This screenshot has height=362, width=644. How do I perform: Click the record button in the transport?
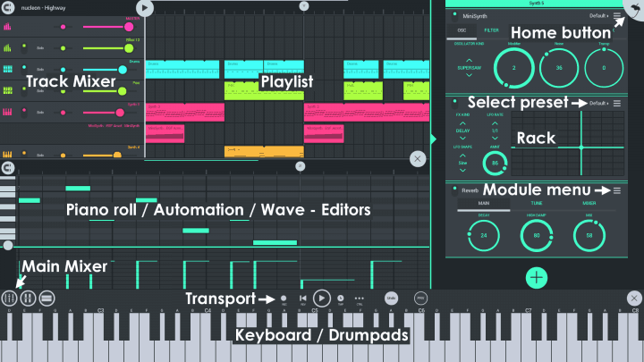click(x=284, y=298)
